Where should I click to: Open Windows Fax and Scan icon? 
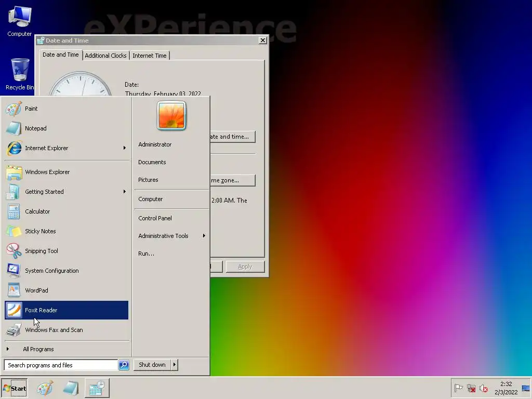pyautogui.click(x=14, y=329)
